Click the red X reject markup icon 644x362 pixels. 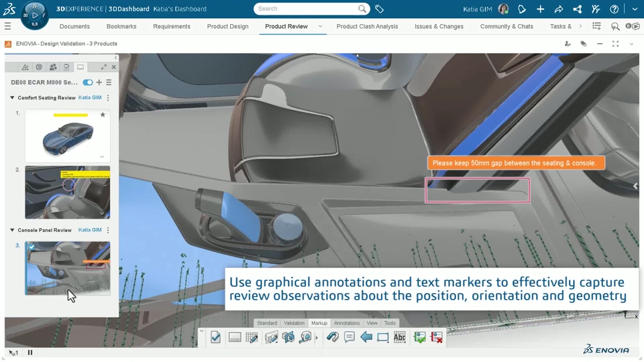point(437,337)
